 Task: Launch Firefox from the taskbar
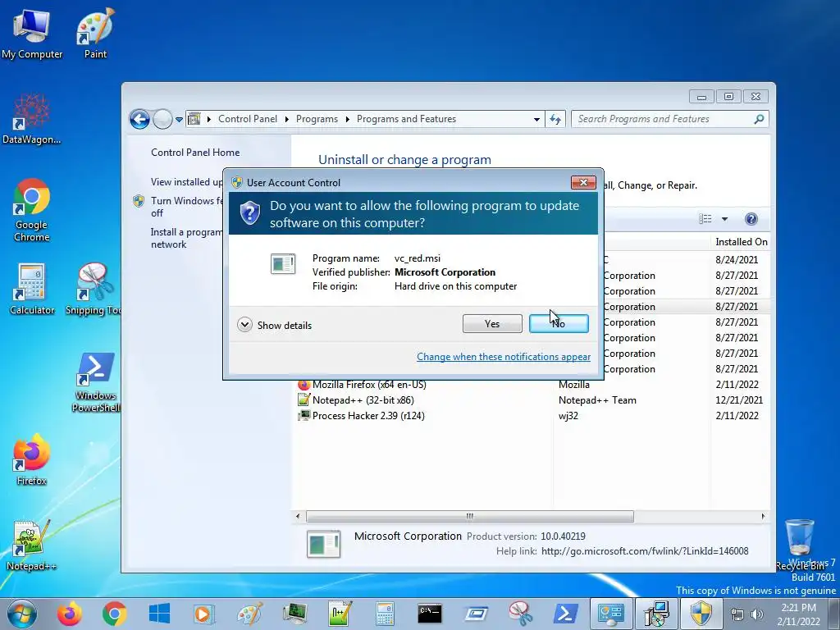[70, 614]
